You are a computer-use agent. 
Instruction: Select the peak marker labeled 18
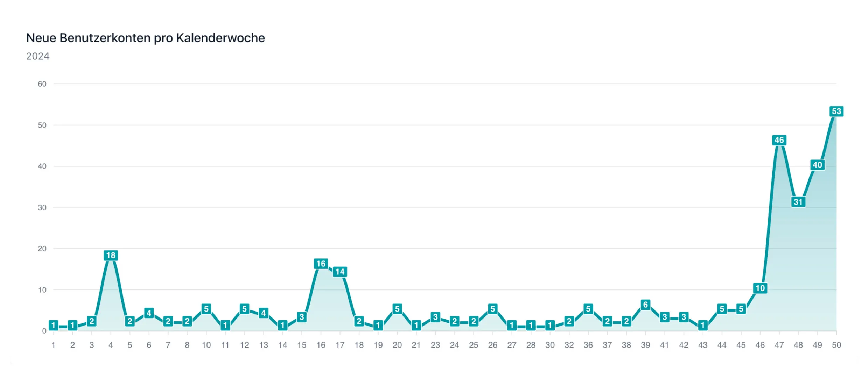pos(111,255)
